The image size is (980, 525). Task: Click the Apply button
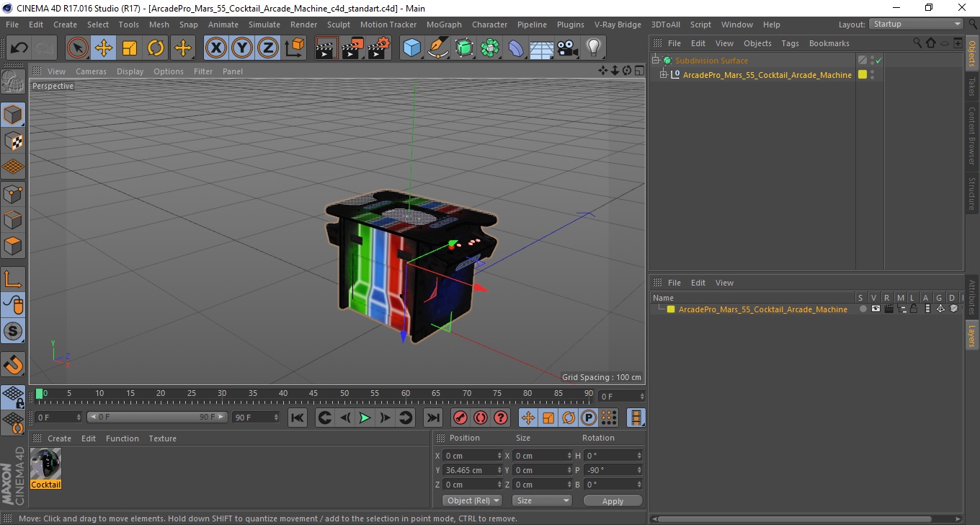coord(612,501)
